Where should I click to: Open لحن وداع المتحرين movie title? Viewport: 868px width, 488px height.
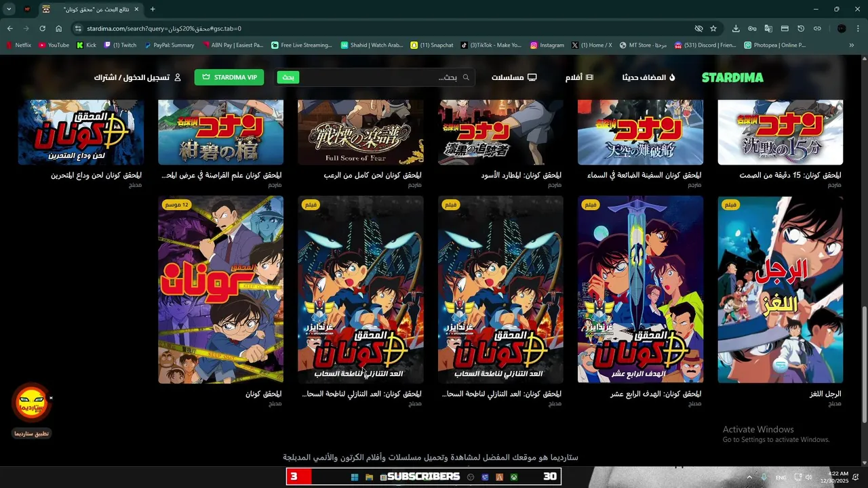96,175
